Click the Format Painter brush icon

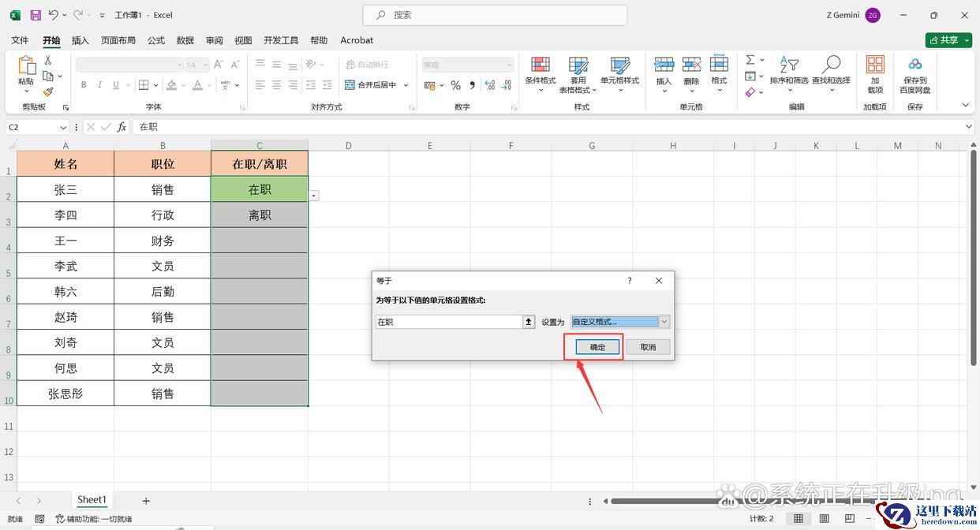(x=48, y=92)
